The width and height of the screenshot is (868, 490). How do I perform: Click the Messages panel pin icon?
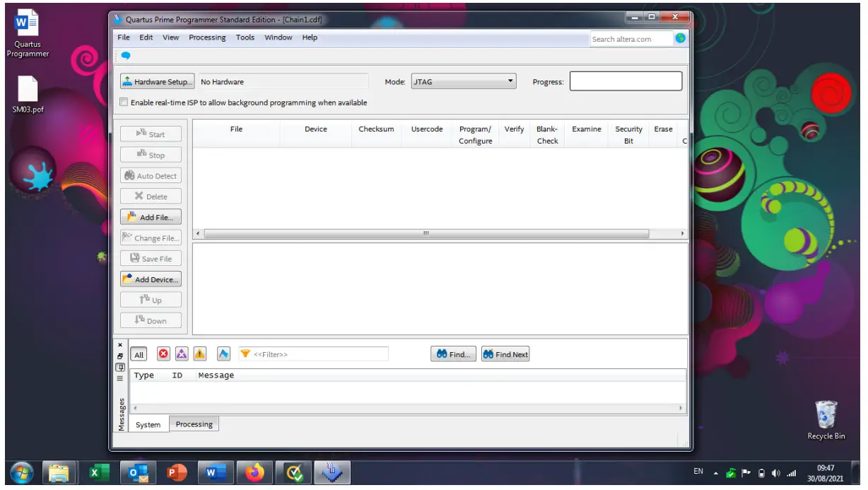(120, 367)
